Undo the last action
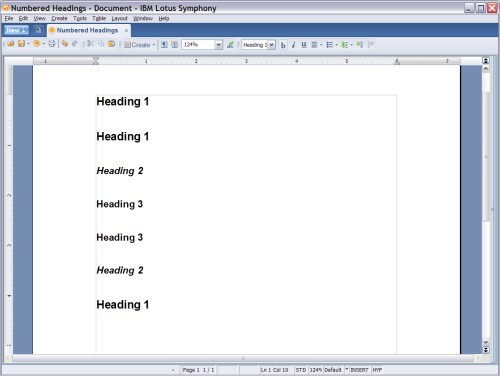Image resolution: width=500 pixels, height=376 pixels. [65, 44]
